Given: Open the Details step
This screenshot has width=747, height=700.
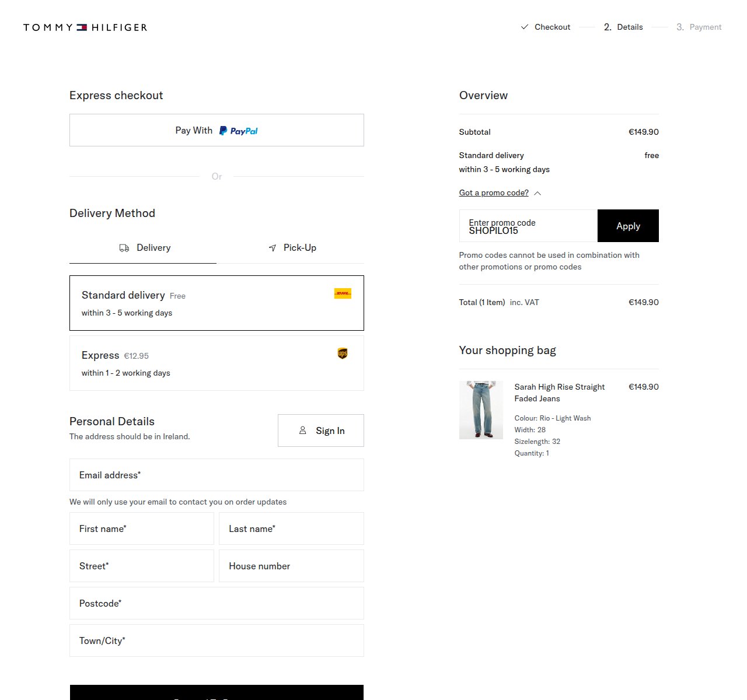Looking at the screenshot, I should 623,27.
